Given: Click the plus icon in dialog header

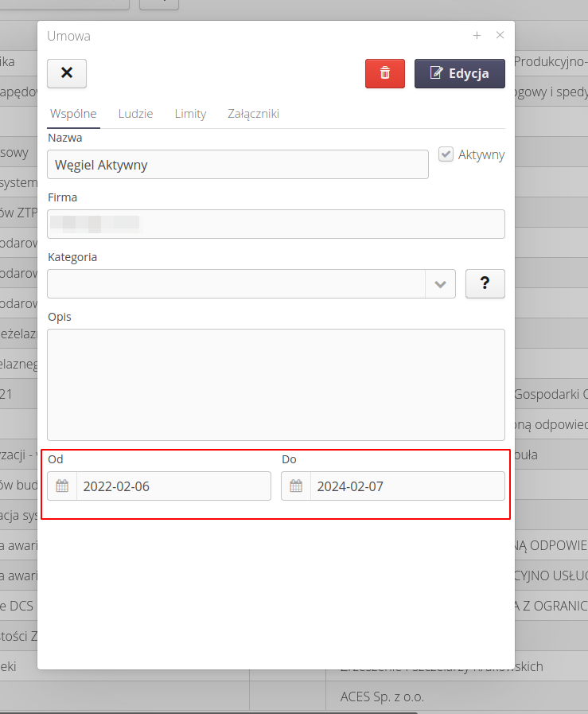Looking at the screenshot, I should [x=477, y=35].
